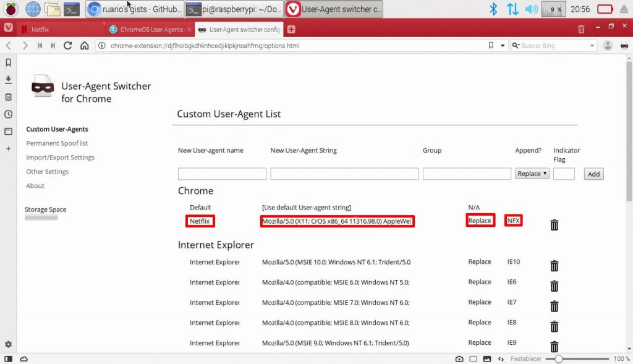This screenshot has height=364, width=633.
Task: Open Other Settings section
Action: (47, 172)
